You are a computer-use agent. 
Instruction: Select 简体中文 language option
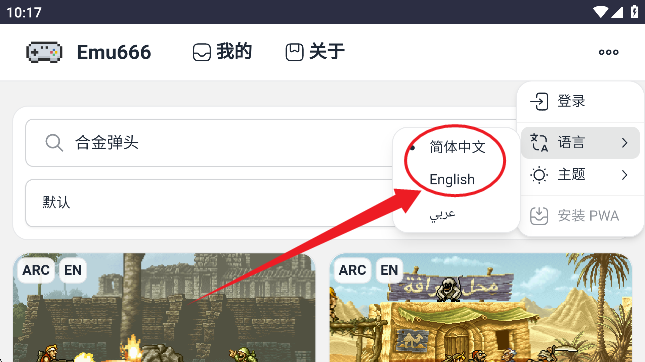457,147
